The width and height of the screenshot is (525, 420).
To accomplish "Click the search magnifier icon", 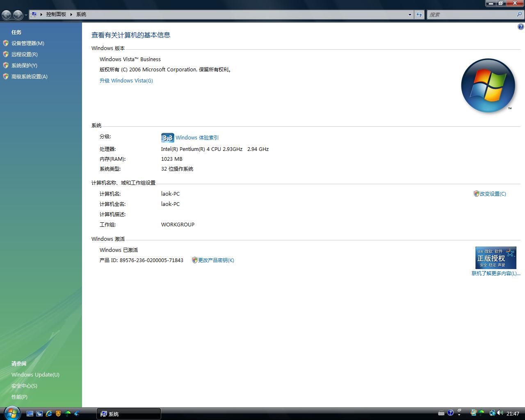I will pyautogui.click(x=520, y=14).
